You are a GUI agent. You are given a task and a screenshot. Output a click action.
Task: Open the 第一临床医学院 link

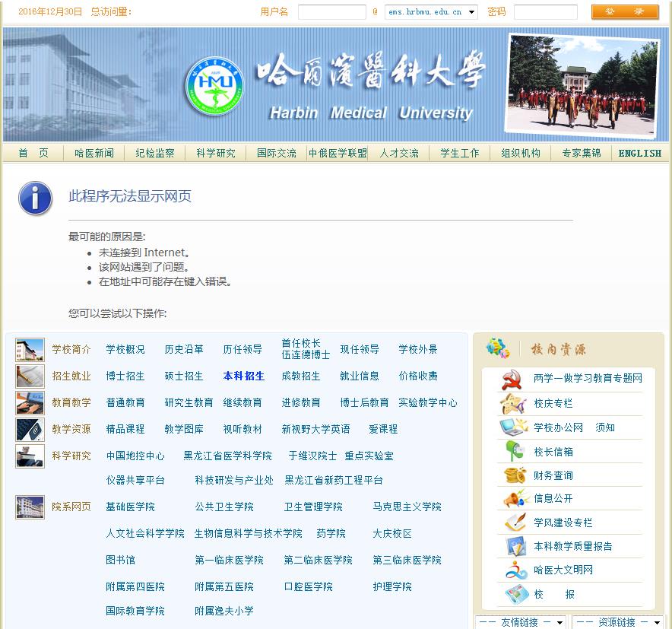(229, 561)
